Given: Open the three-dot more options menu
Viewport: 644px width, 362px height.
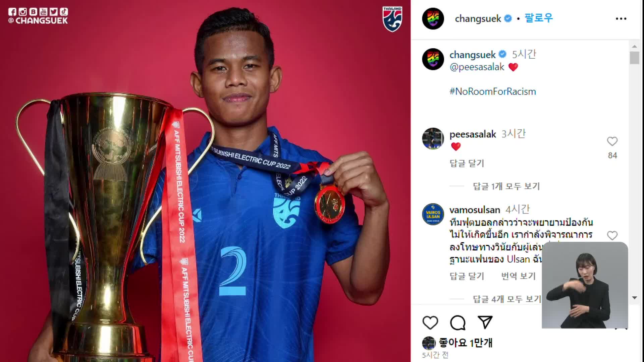Looking at the screenshot, I should click(x=621, y=19).
